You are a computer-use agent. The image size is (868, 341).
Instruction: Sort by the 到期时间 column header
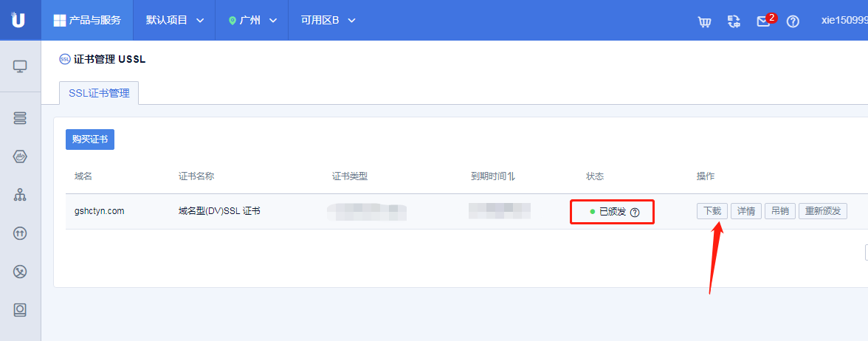[493, 176]
